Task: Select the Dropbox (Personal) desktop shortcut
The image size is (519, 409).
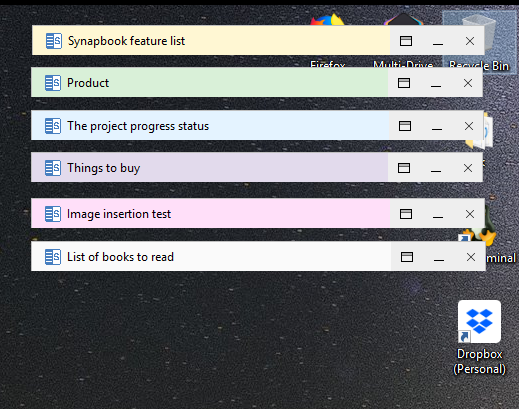Action: click(x=479, y=337)
